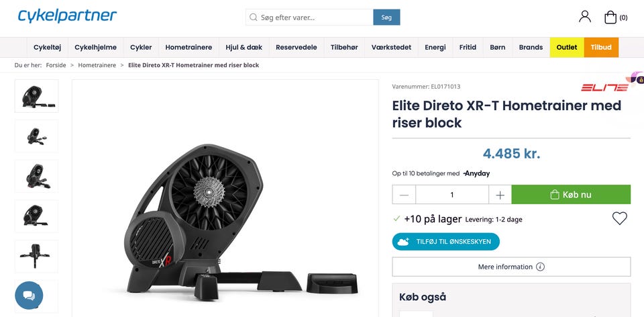Click the Elite brand logo

pos(604,87)
